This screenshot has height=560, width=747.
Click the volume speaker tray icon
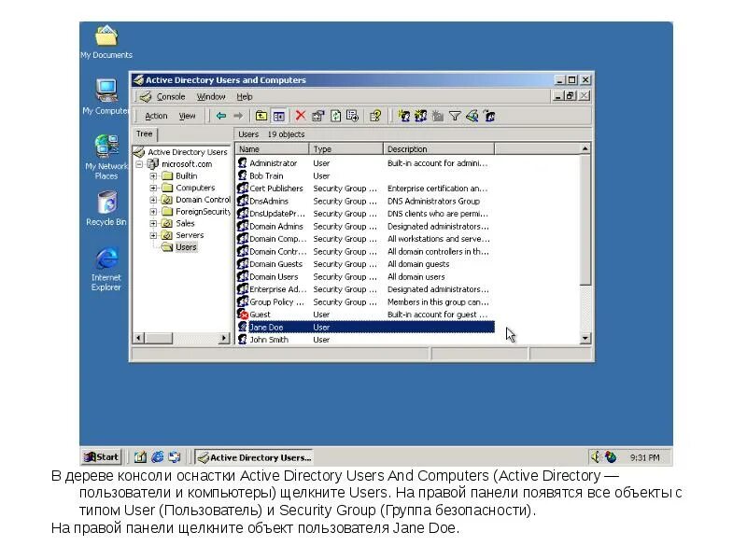596,457
